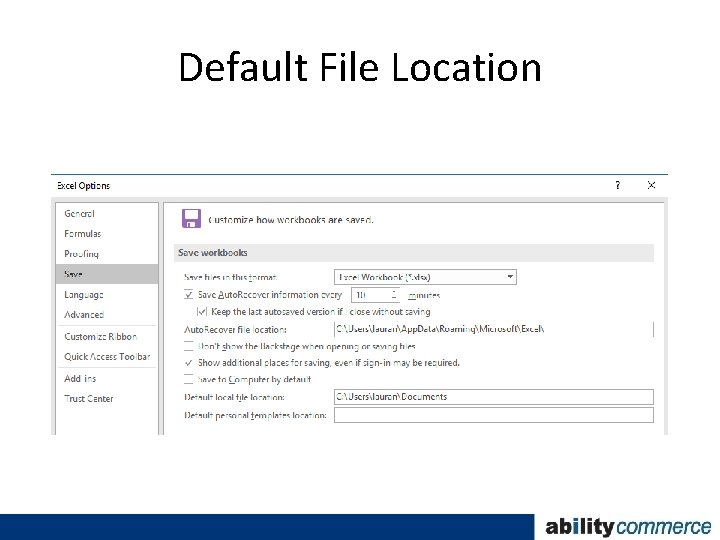Select the Save category
The width and height of the screenshot is (720, 540).
click(x=107, y=274)
